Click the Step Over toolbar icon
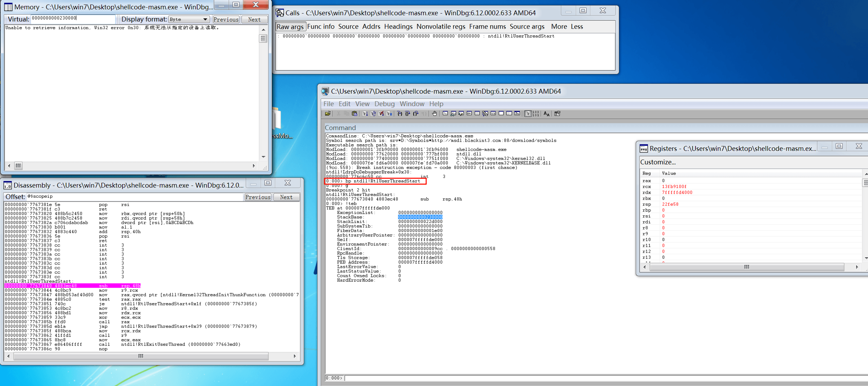Viewport: 868px width, 386px height. [x=408, y=114]
